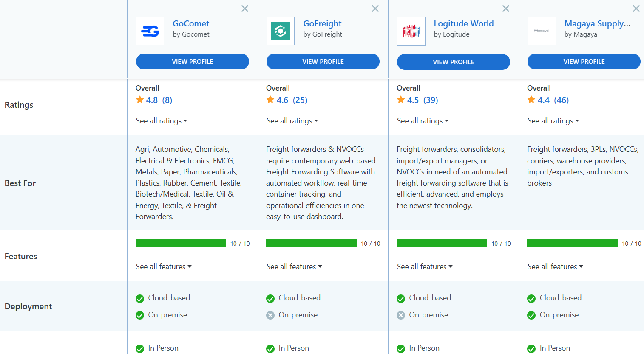
Task: Expand See all features for GoComet
Action: (164, 267)
